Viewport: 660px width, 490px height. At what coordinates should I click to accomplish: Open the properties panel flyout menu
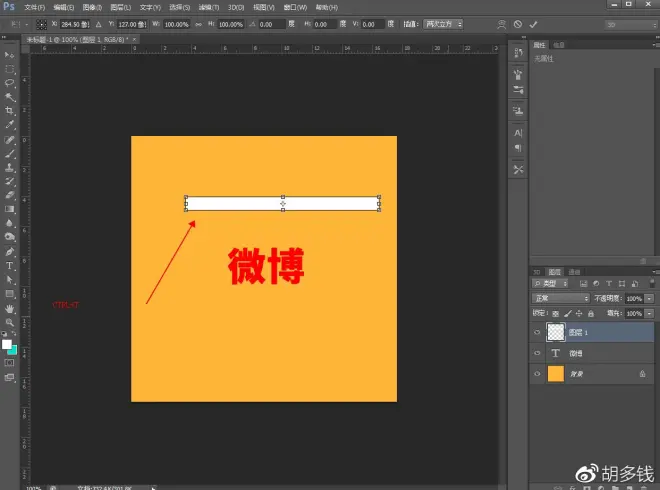pos(654,45)
